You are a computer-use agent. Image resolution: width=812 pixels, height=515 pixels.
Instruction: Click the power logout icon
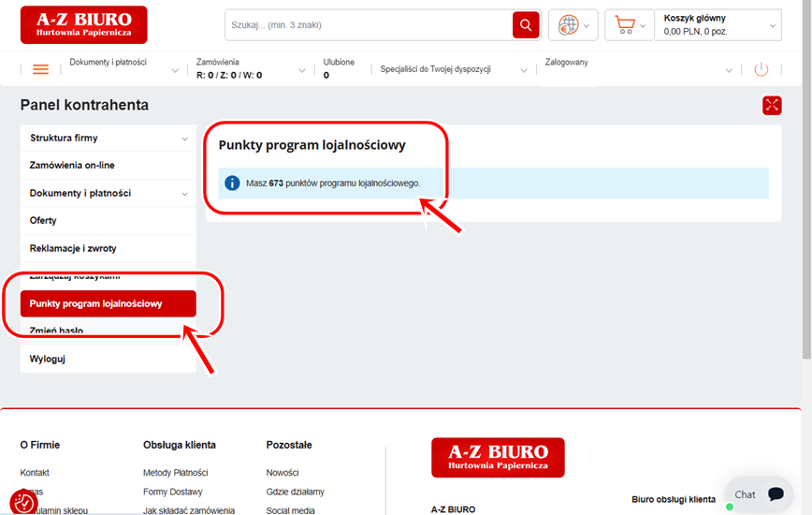click(x=761, y=69)
